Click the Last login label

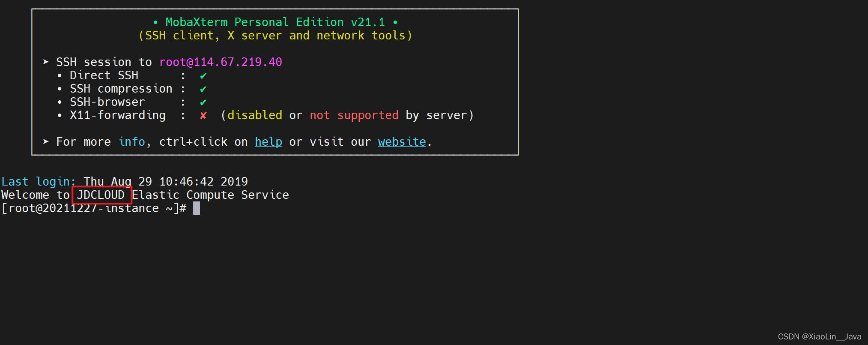click(39, 182)
